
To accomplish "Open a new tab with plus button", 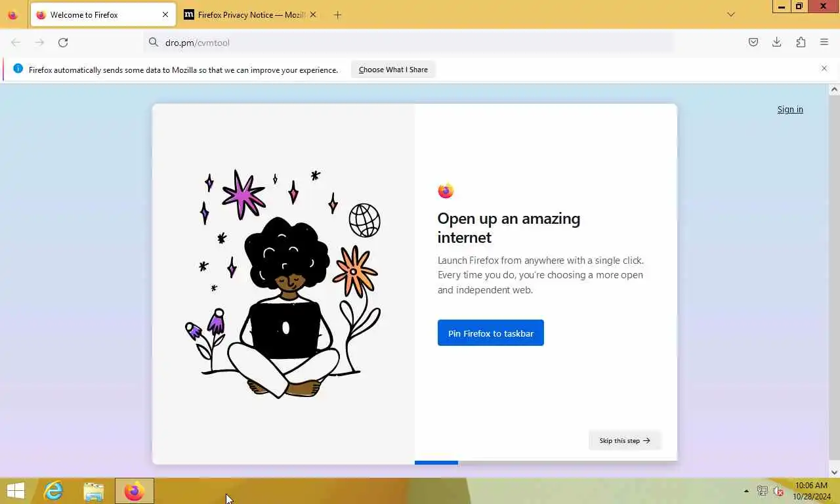I will pos(337,14).
